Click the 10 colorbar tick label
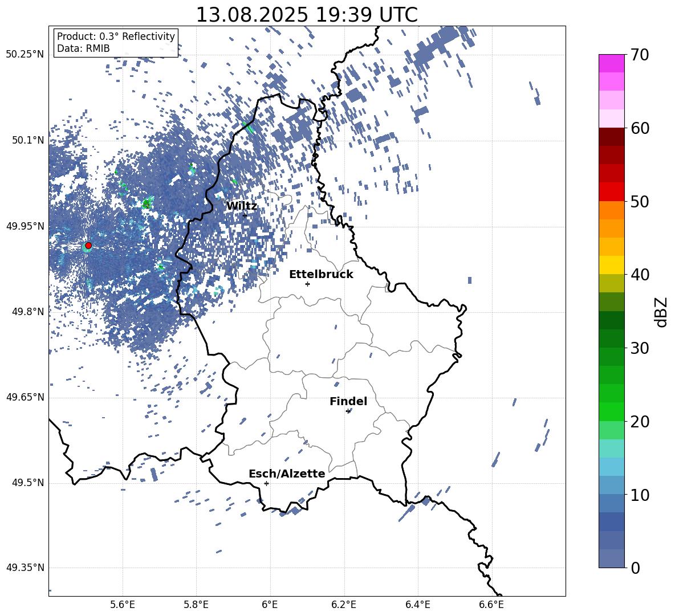This screenshot has height=616, width=675. [640, 495]
